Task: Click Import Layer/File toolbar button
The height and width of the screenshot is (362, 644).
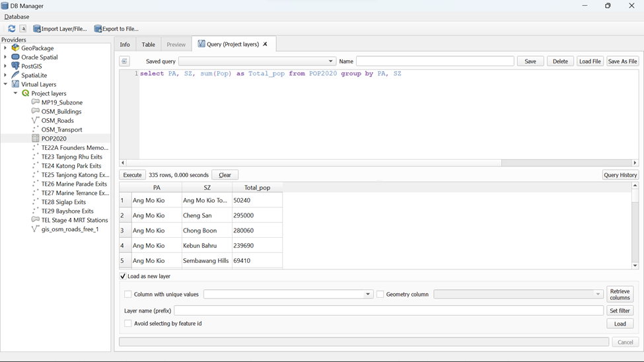Action: (60, 29)
